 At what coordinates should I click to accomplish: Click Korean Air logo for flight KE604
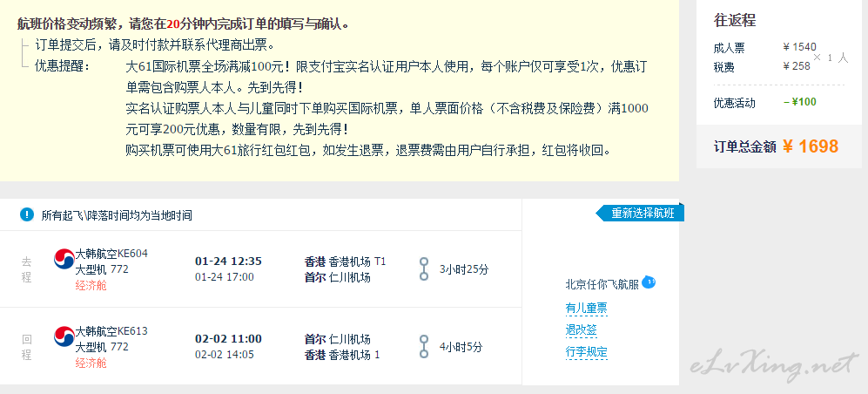pos(64,260)
